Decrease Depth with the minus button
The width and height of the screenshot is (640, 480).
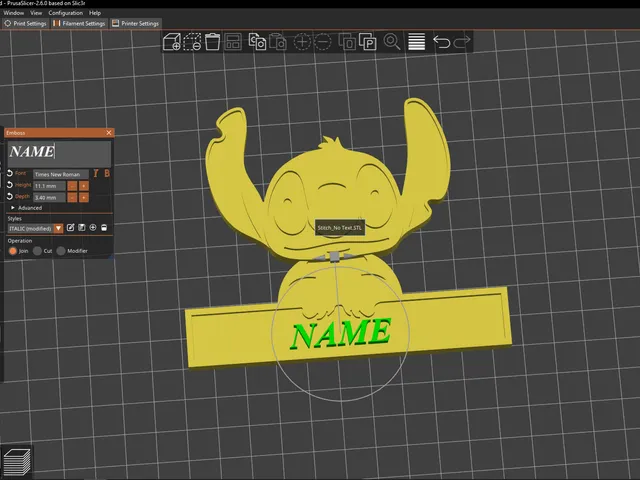tap(72, 198)
